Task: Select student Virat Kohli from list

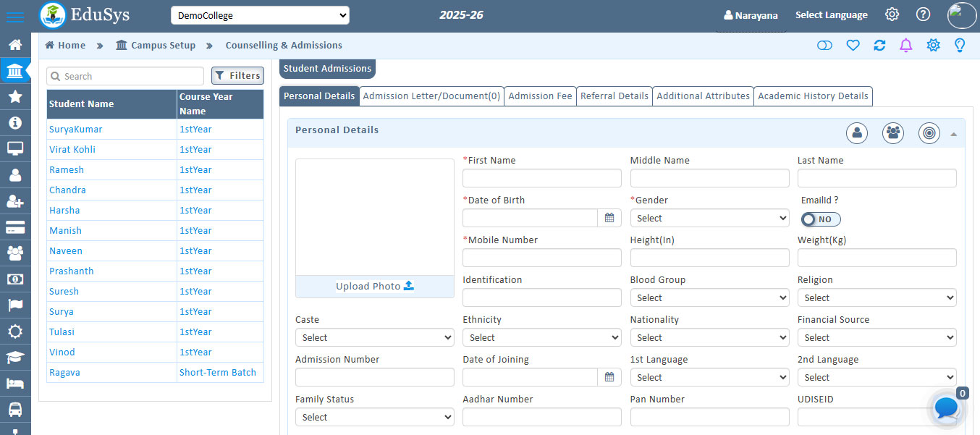Action: (x=72, y=150)
